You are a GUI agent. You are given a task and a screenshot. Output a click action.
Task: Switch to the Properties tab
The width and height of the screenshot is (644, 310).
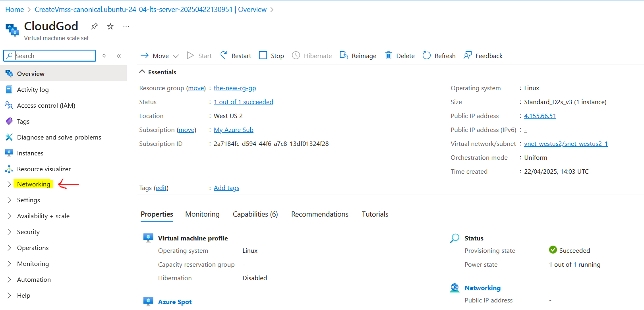(157, 214)
